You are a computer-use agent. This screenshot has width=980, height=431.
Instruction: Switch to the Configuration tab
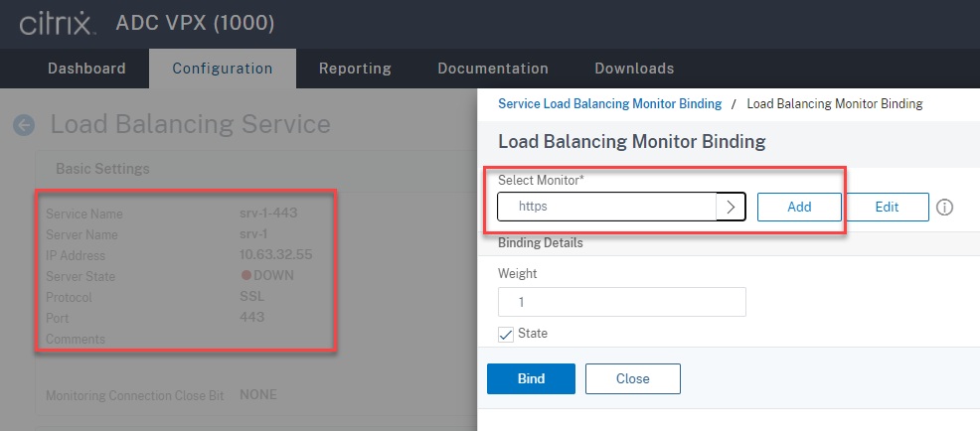(x=222, y=69)
